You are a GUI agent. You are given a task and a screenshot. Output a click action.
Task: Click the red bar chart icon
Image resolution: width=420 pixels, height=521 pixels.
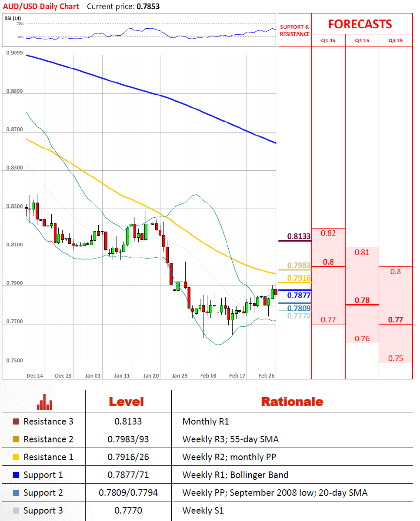click(44, 402)
